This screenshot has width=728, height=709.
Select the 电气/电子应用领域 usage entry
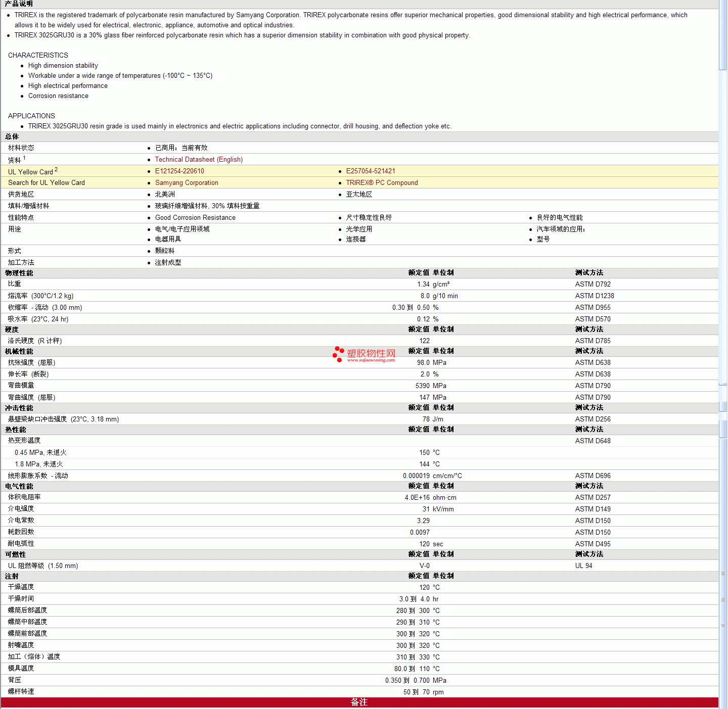(183, 229)
